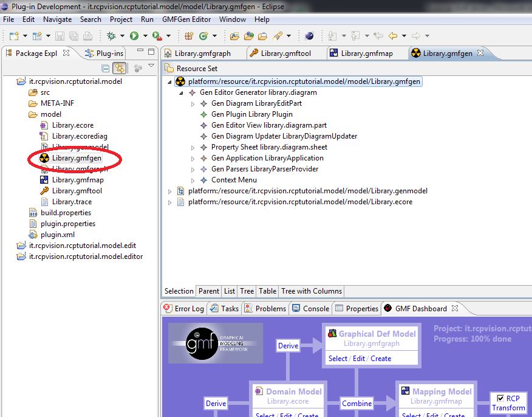Open the GMFGen Editor menu
The width and height of the screenshot is (532, 417).
pyautogui.click(x=186, y=19)
